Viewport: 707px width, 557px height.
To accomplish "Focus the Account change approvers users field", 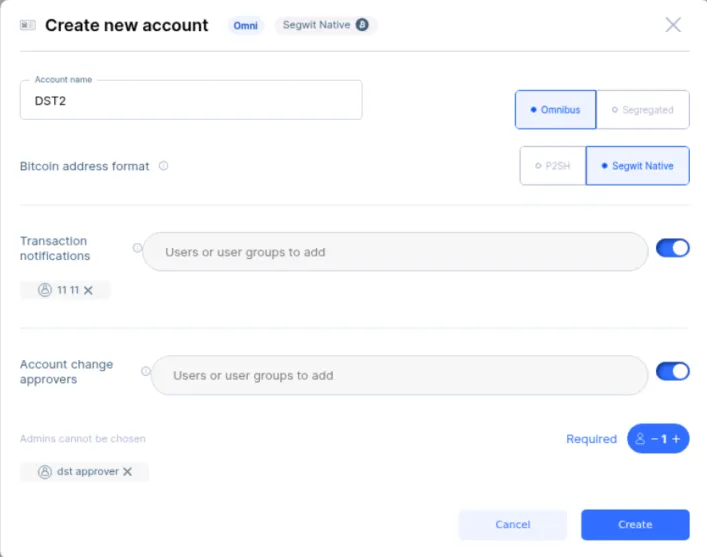I will tap(399, 376).
